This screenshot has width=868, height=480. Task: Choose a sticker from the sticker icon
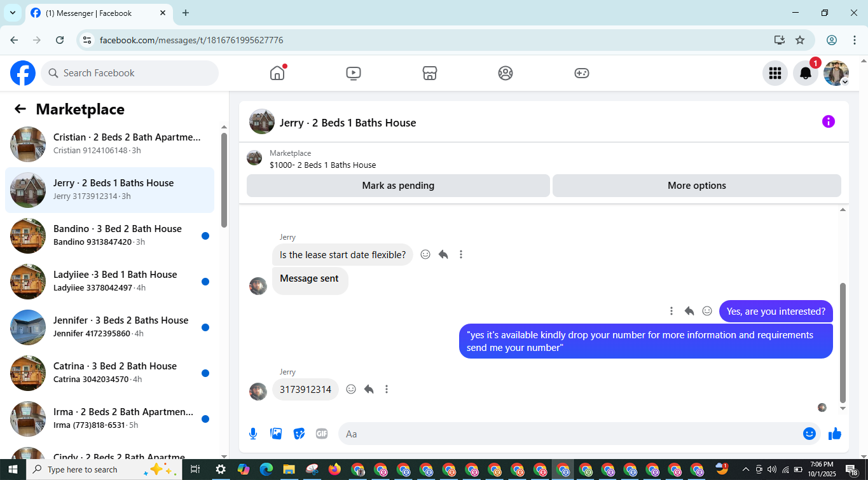299,434
